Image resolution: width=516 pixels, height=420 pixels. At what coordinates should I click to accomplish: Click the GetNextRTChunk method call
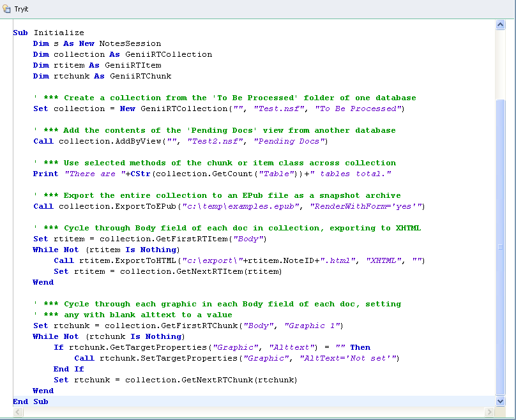204,380
